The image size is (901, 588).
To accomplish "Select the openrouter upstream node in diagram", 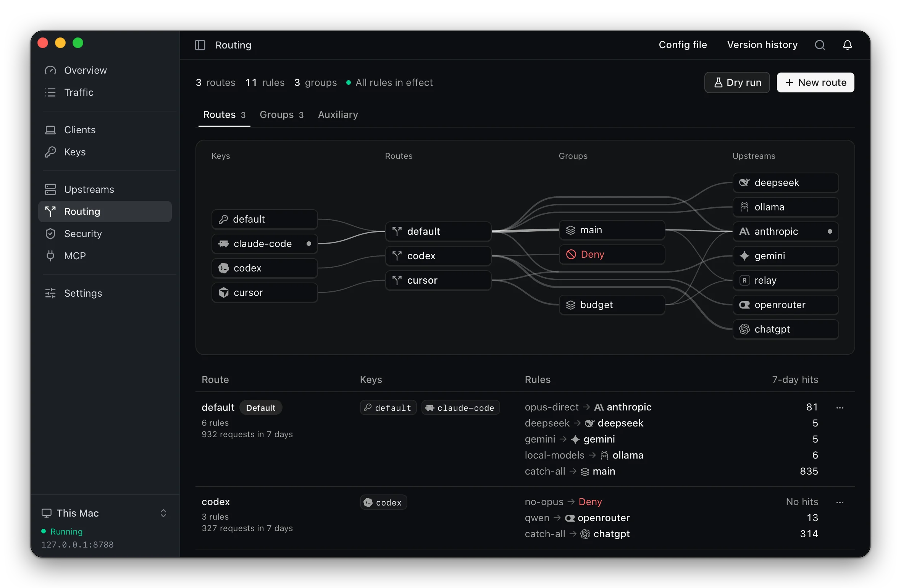I will coord(786,305).
